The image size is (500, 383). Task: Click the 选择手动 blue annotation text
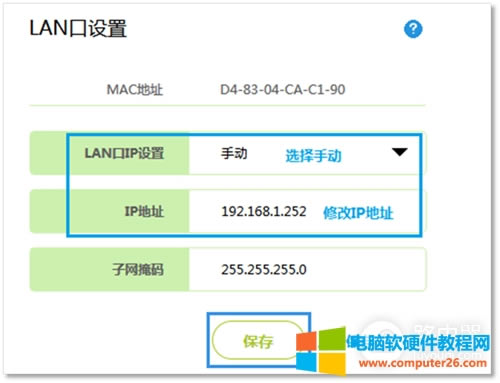tap(313, 156)
